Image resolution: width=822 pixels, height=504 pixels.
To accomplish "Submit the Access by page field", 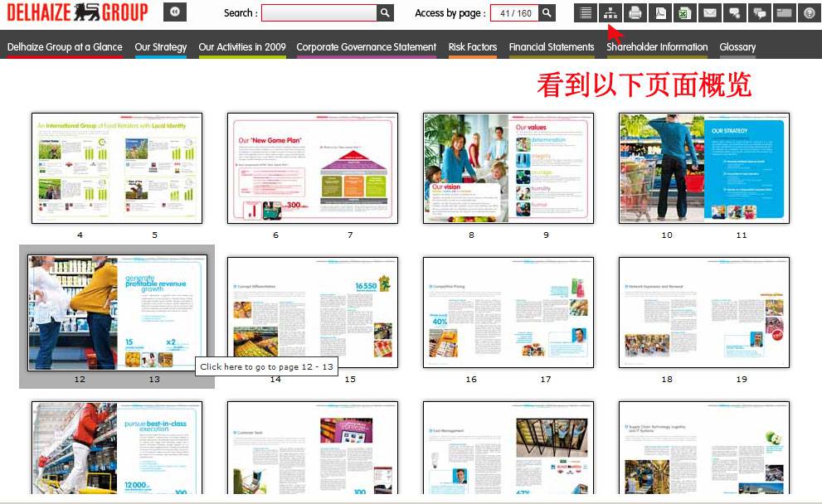I will click(x=547, y=12).
